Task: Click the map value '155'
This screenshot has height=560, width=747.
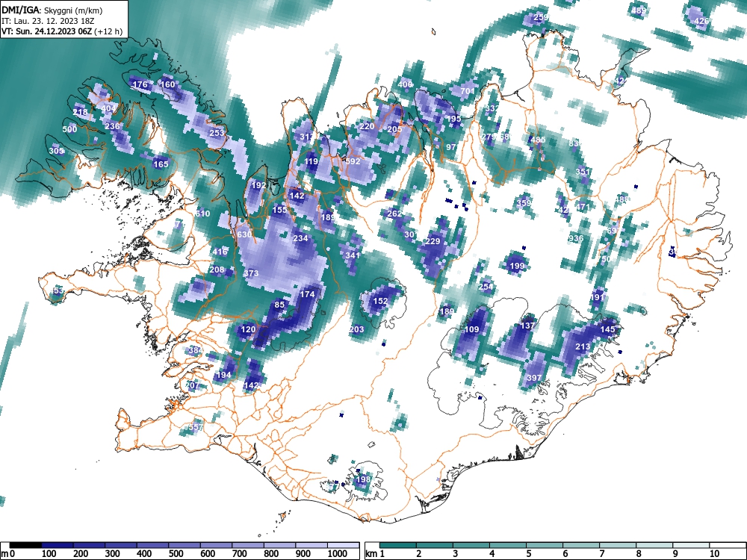Action: point(279,210)
